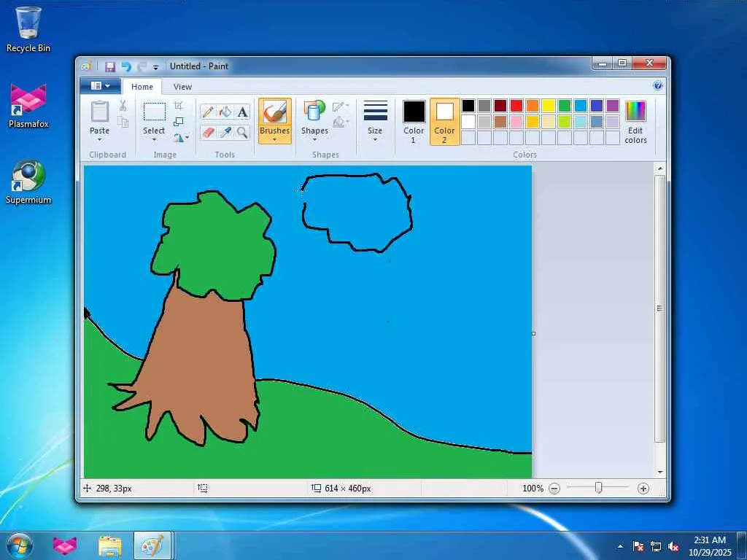Click the vertical scrollbar down arrow
The width and height of the screenshot is (747, 560).
pos(659,472)
